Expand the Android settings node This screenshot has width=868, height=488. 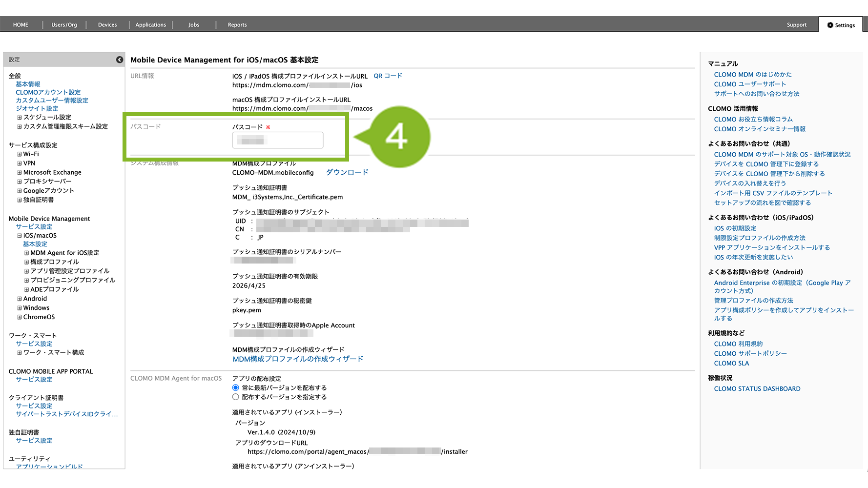point(20,299)
